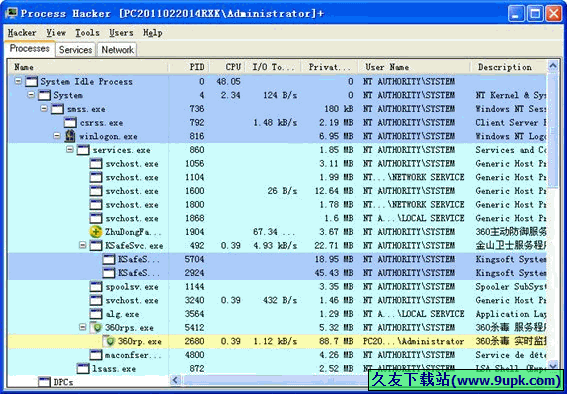
Task: Click the Process Hacker title bar icon
Action: click(12, 13)
